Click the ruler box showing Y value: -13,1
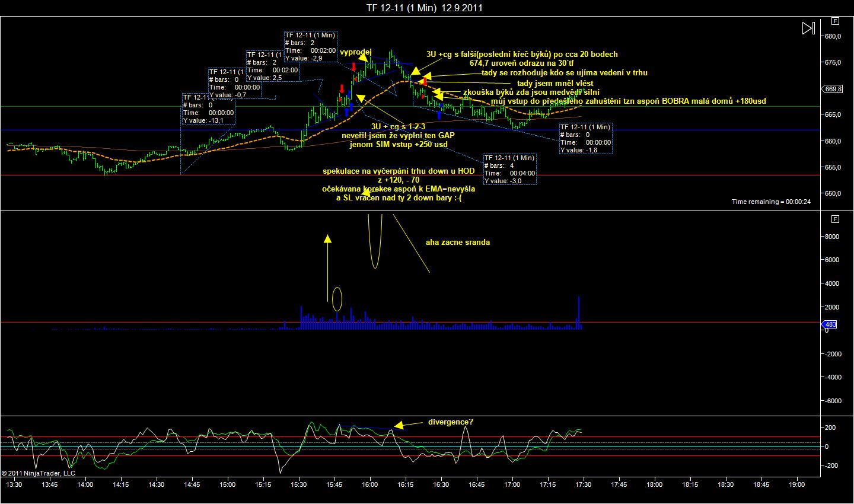 pyautogui.click(x=208, y=109)
